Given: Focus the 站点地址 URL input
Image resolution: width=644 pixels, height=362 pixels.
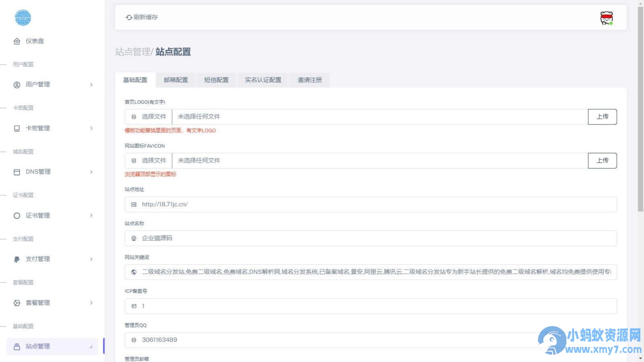Looking at the screenshot, I should (371, 204).
